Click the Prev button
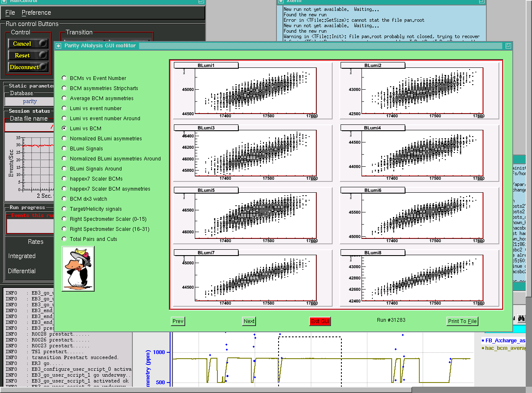This screenshot has height=393, width=532. pyautogui.click(x=178, y=321)
